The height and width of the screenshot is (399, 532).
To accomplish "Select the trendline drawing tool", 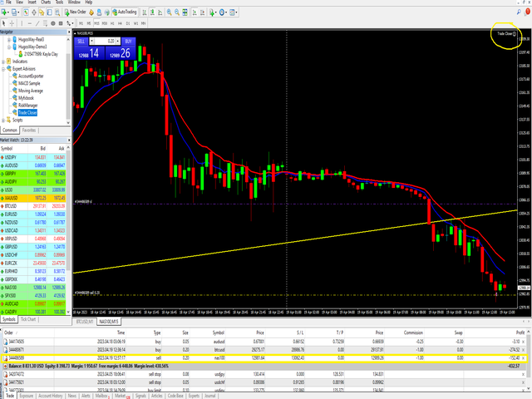I will (x=37, y=23).
